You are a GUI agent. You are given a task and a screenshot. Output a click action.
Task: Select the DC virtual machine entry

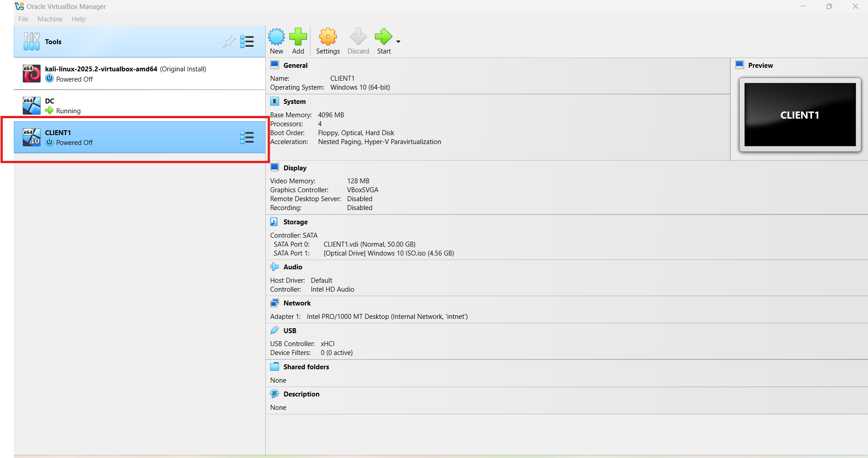pyautogui.click(x=140, y=106)
